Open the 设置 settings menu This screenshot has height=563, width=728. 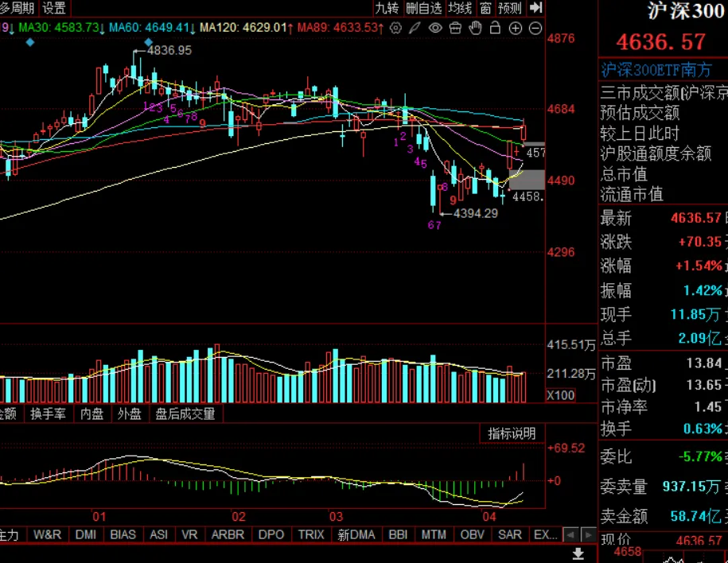[x=54, y=8]
